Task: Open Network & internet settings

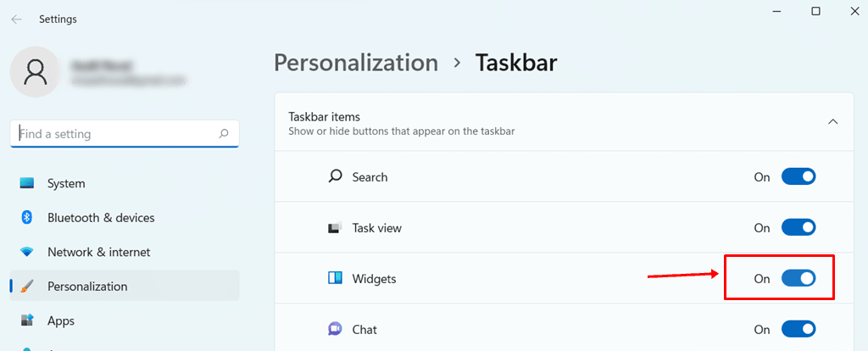Action: 98,252
